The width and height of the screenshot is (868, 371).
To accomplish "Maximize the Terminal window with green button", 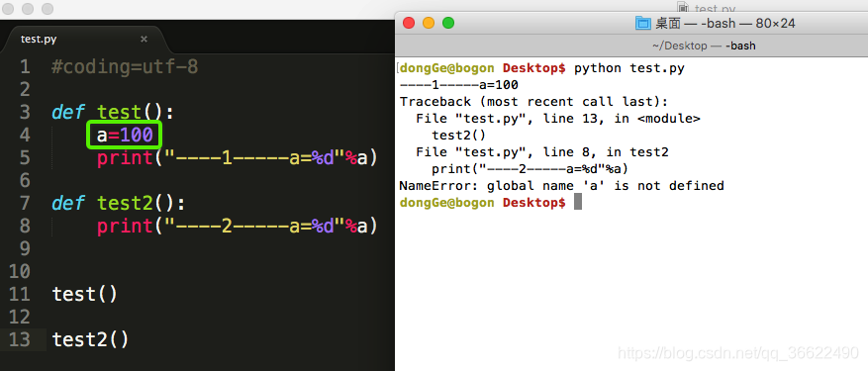I will point(448,23).
